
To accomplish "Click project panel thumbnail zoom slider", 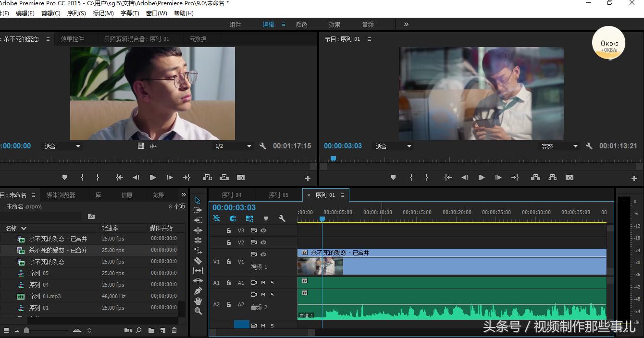I will (x=26, y=330).
